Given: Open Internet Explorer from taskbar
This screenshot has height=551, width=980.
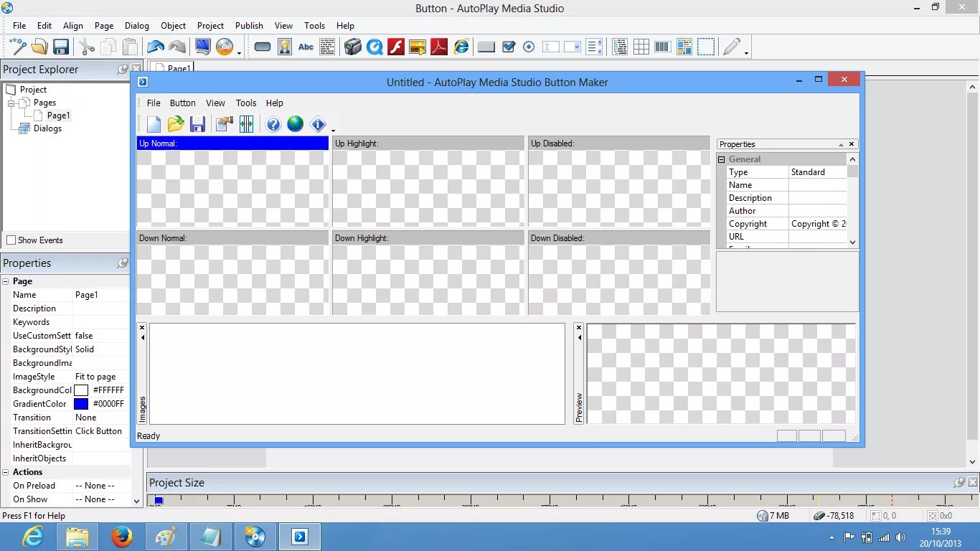Looking at the screenshot, I should pyautogui.click(x=34, y=537).
